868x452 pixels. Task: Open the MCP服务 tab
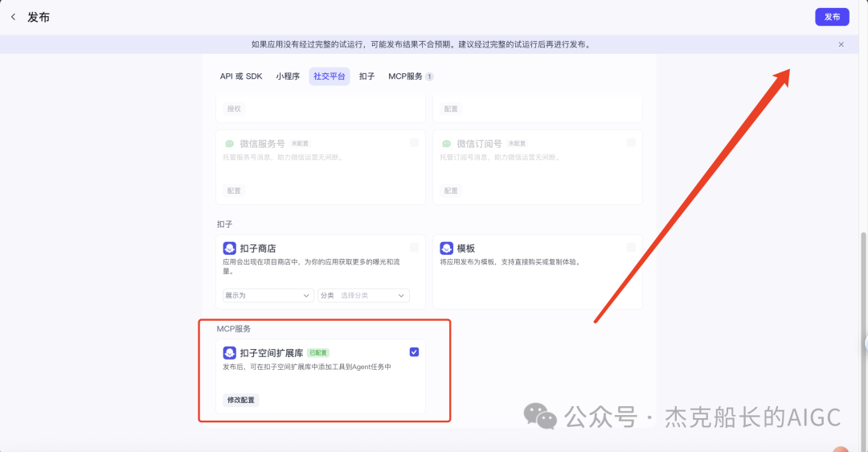(410, 76)
